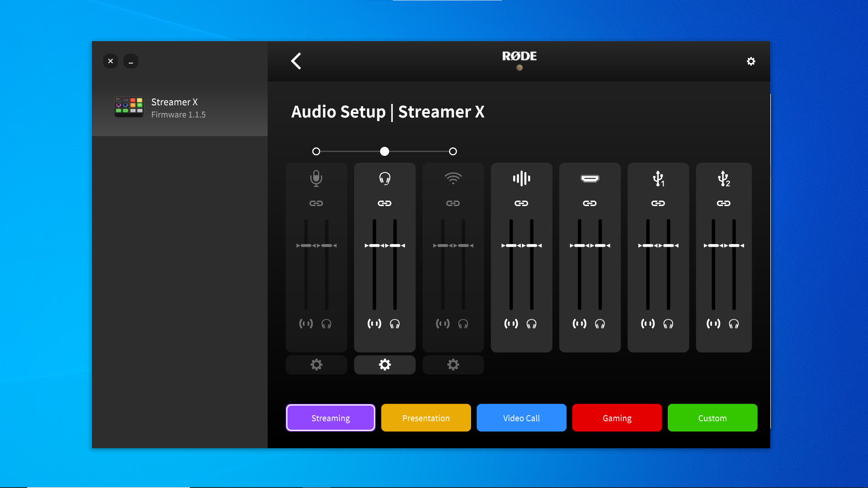Image resolution: width=868 pixels, height=488 pixels.
Task: Select first step dot above microphone channel
Action: pos(316,151)
